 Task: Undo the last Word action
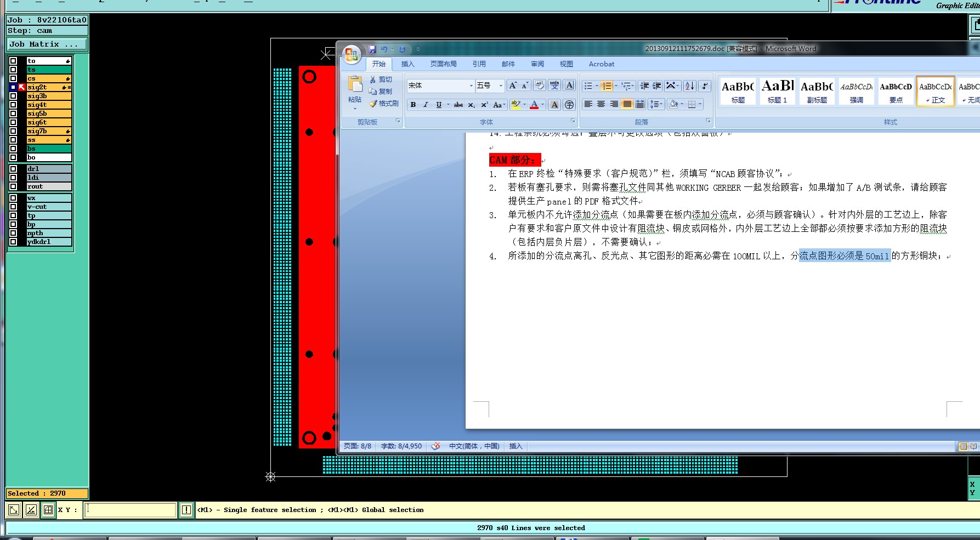(x=384, y=49)
